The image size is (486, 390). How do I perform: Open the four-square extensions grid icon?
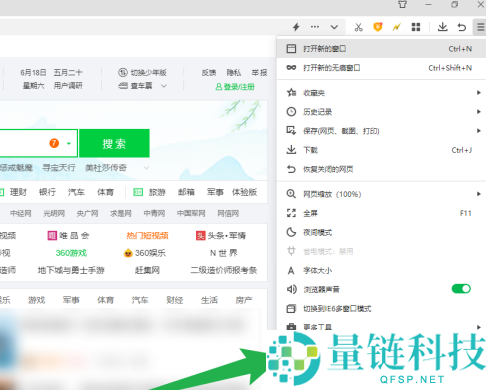point(416,27)
